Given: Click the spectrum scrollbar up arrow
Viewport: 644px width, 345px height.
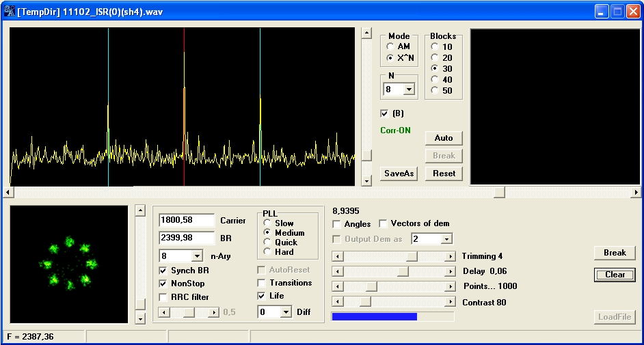Looking at the screenshot, I should 366,33.
